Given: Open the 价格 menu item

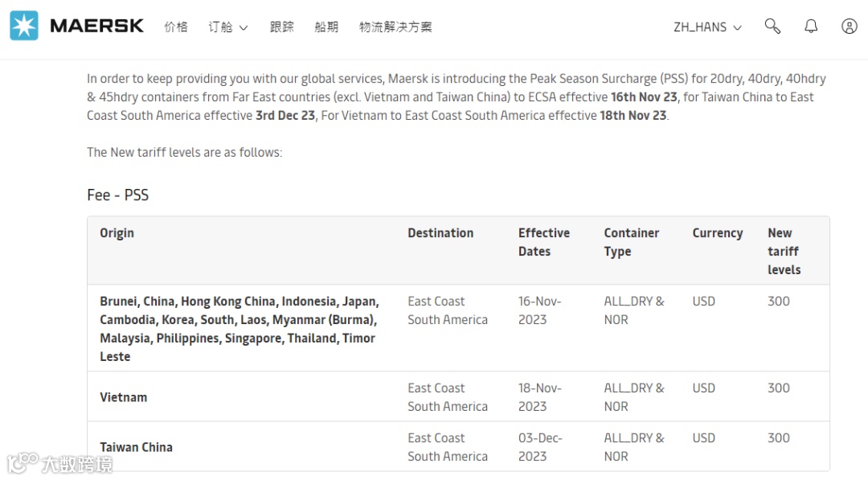Looking at the screenshot, I should (176, 27).
